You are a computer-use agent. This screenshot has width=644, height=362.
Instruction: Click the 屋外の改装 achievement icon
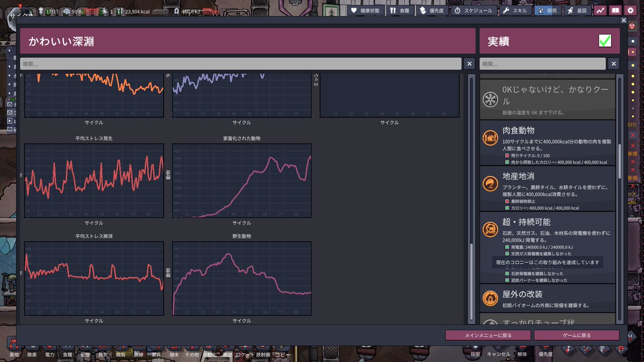pyautogui.click(x=490, y=298)
